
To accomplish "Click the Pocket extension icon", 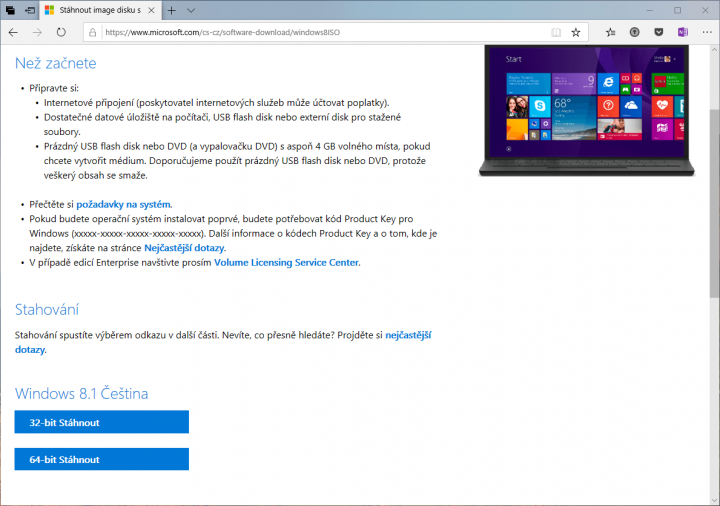I will click(x=658, y=32).
